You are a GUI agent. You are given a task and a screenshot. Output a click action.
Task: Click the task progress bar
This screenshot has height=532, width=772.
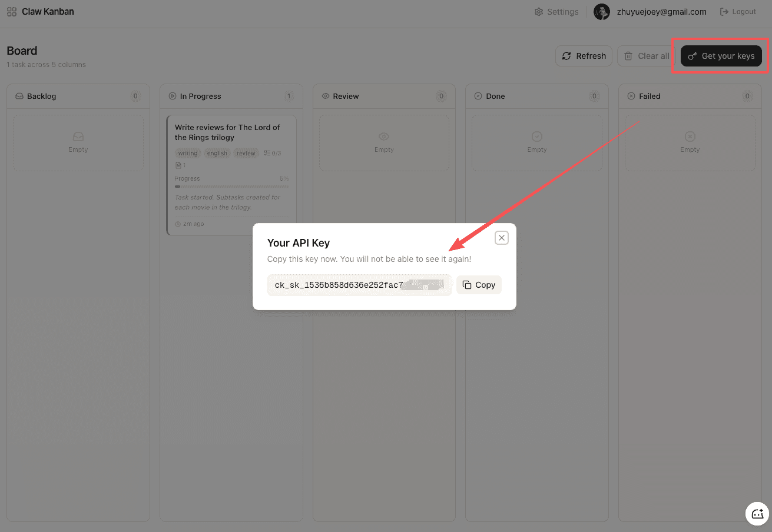pos(231,187)
